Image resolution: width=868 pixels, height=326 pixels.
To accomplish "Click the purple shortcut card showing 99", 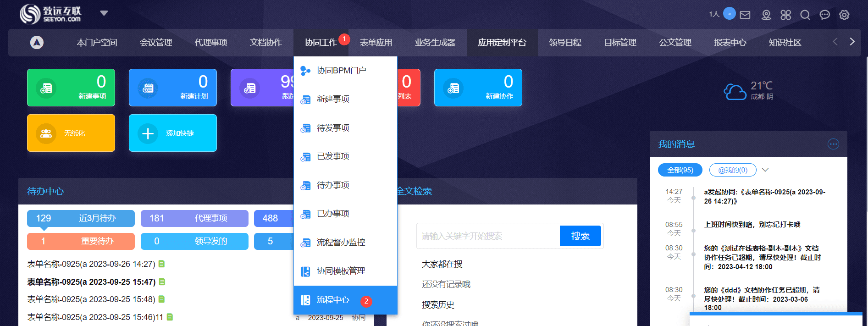I will pos(262,88).
